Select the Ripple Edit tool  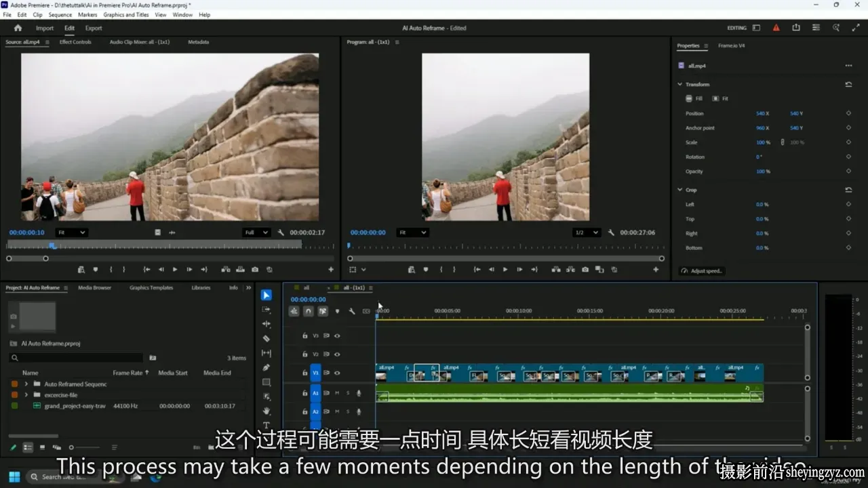click(267, 324)
